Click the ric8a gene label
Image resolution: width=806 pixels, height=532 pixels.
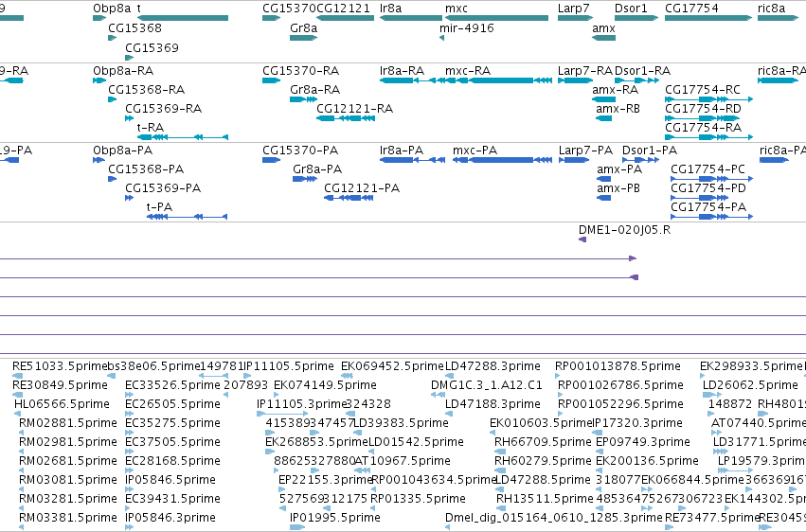click(771, 9)
